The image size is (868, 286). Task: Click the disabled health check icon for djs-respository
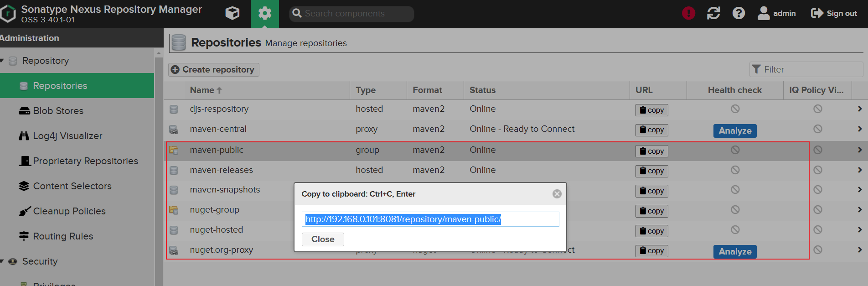(735, 109)
